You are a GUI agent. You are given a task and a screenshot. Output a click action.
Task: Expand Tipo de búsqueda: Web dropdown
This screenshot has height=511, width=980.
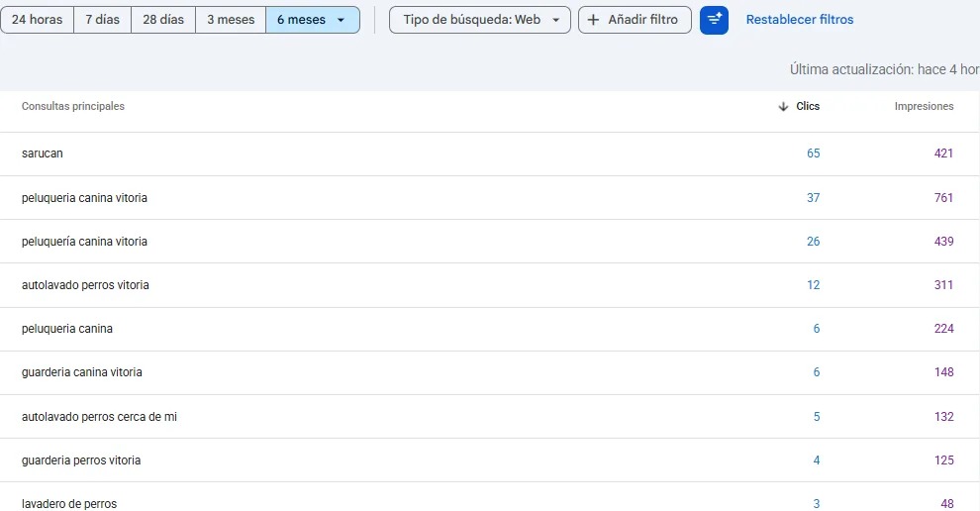coord(479,20)
